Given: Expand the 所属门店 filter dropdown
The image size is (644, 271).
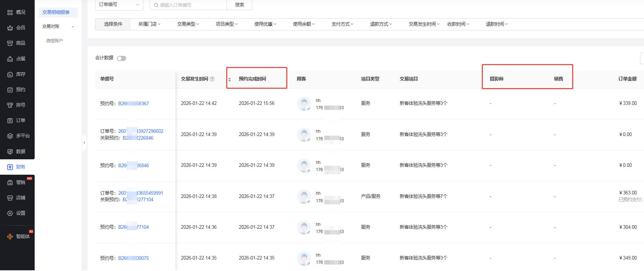Looking at the screenshot, I should point(149,24).
